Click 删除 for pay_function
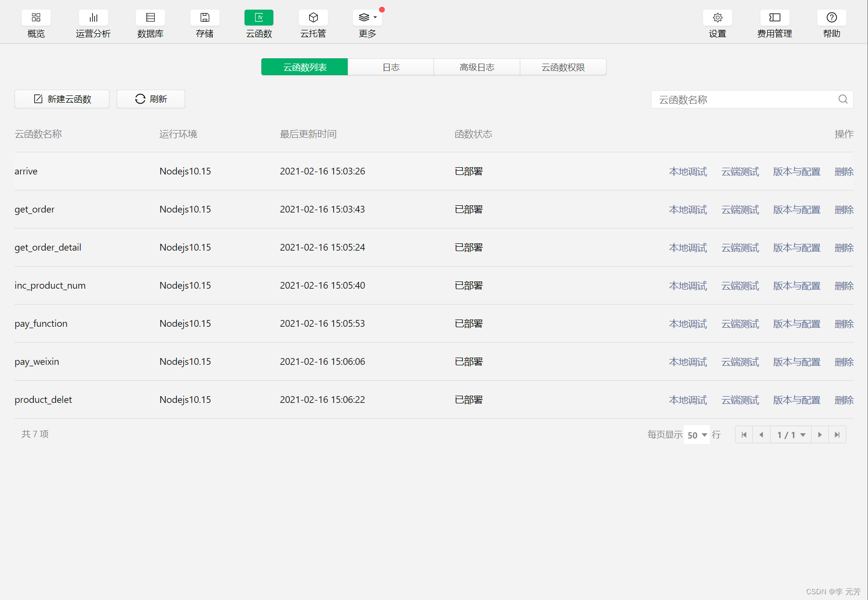868x600 pixels. 844,324
